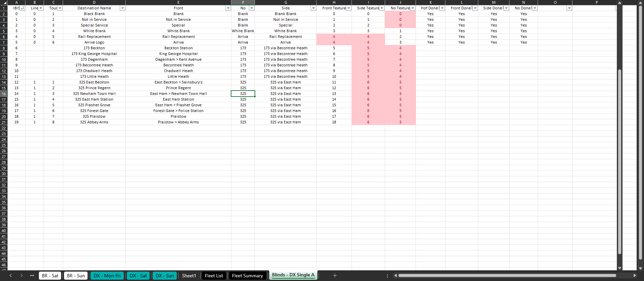Expand the Front Texture filter dropdown
The image size is (644, 281).
pyautogui.click(x=348, y=8)
